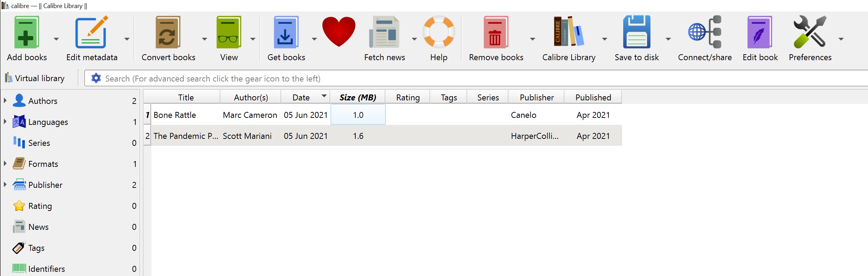Open the Calibre Library dropdown arrow
The height and width of the screenshot is (276, 868).
(604, 39)
